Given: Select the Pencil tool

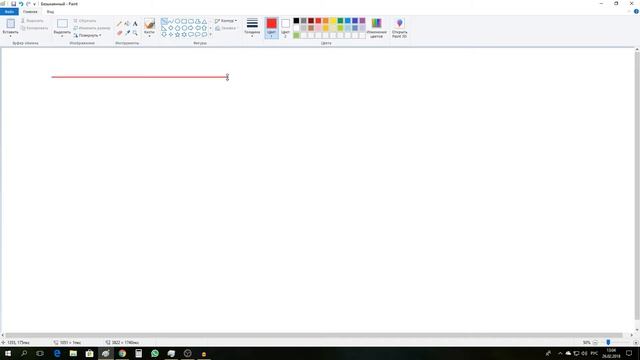Looking at the screenshot, I should click(120, 24).
